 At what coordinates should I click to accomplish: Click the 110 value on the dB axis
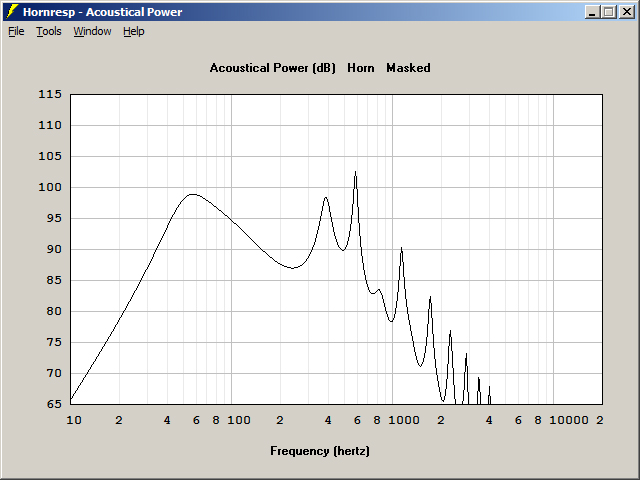pos(50,125)
